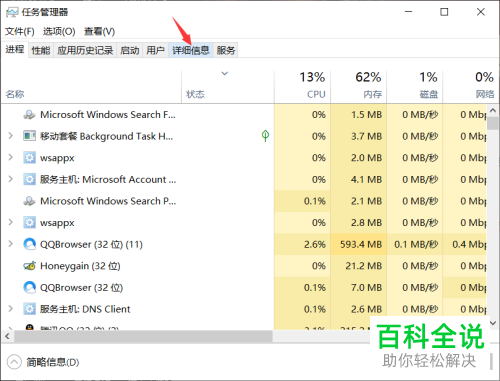The height and width of the screenshot is (381, 500).
Task: Click the 0.4 Mbps network cell for QQBrowser
Action: (x=465, y=244)
